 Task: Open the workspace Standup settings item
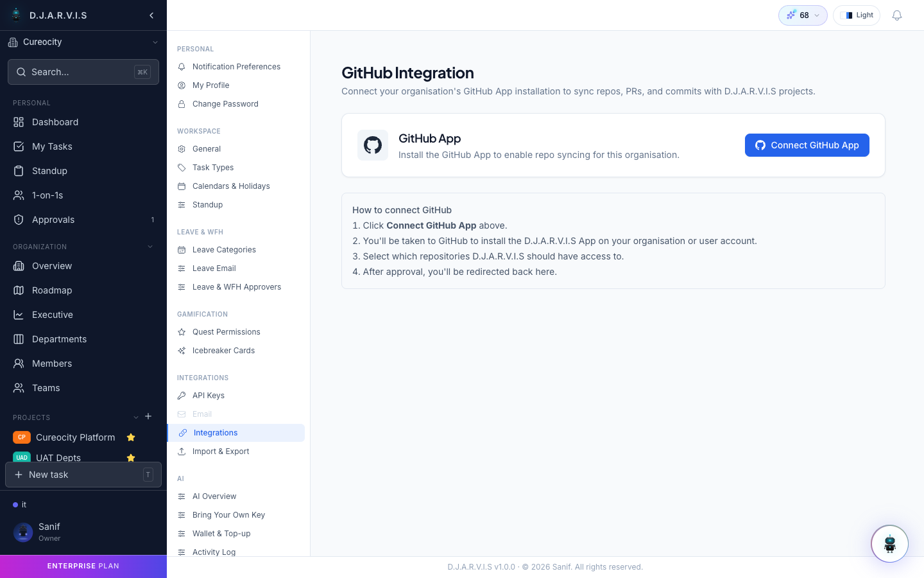point(236,205)
